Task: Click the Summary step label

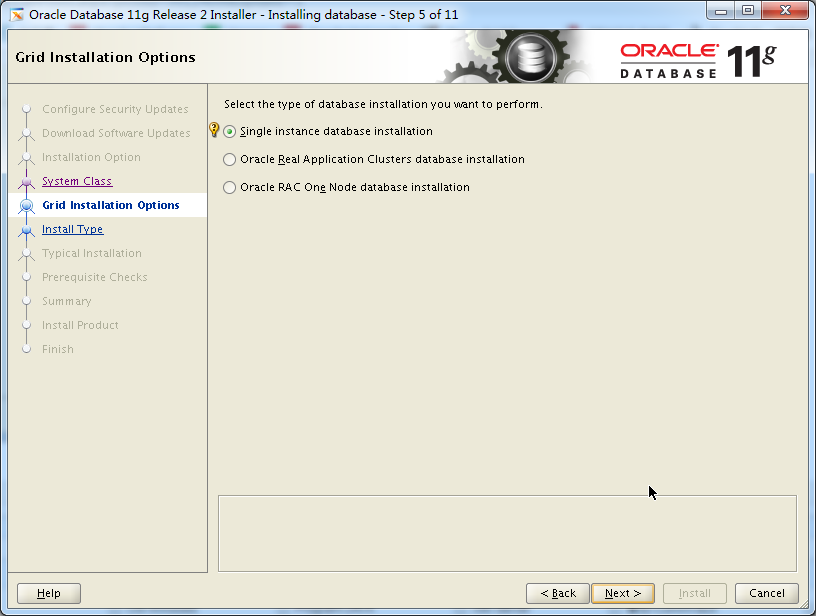Action: pos(67,301)
